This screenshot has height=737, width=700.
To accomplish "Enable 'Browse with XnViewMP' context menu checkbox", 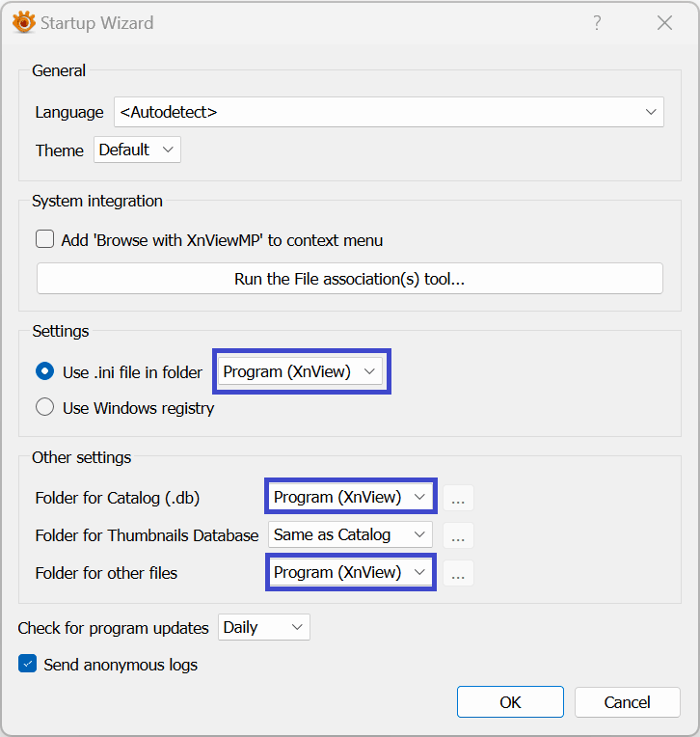I will 45,240.
